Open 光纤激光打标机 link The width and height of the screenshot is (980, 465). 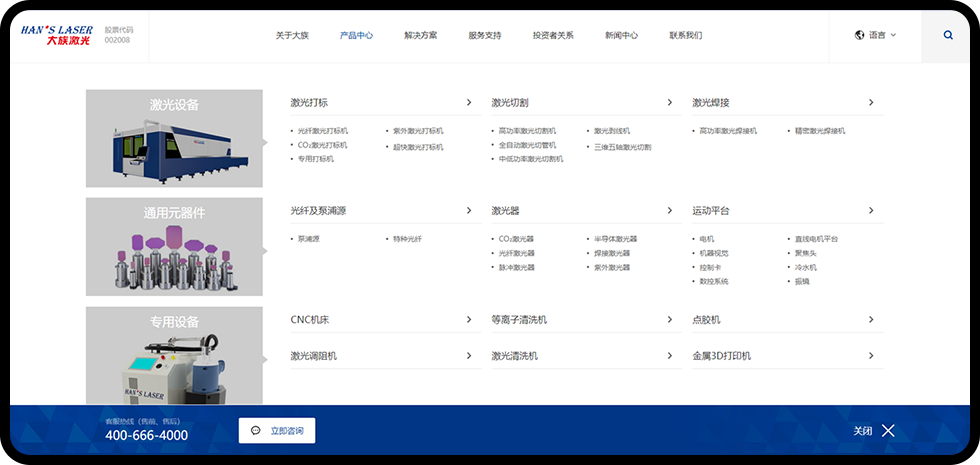[322, 131]
